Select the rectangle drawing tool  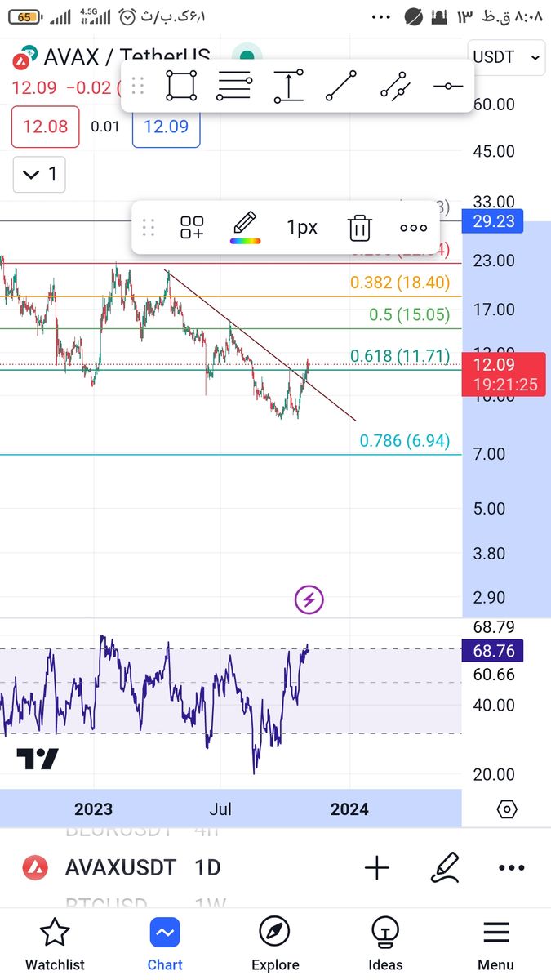click(181, 85)
